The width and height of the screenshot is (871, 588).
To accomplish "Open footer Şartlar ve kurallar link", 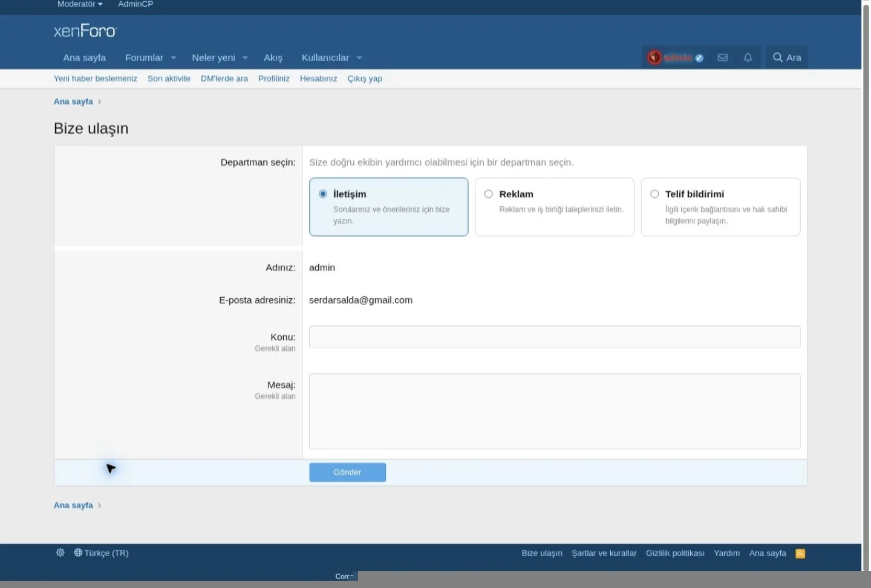I will click(x=604, y=553).
